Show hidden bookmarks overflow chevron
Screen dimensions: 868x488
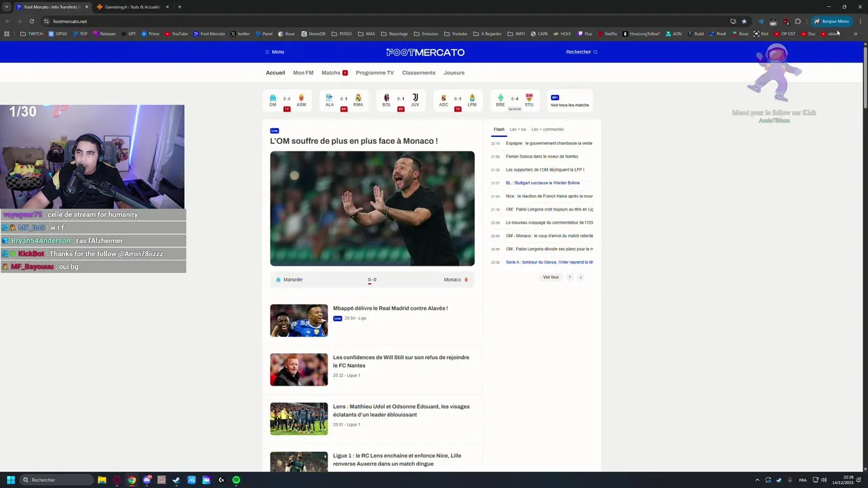coord(855,34)
